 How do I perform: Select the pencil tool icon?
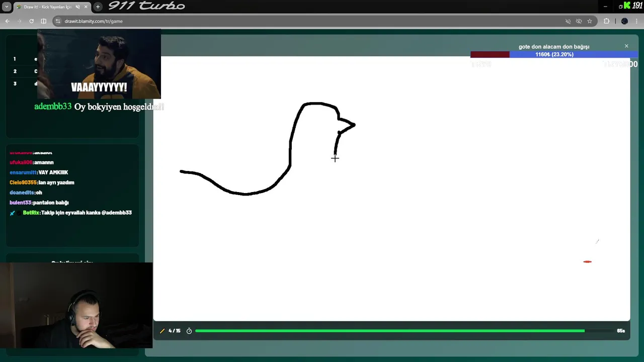point(162,331)
